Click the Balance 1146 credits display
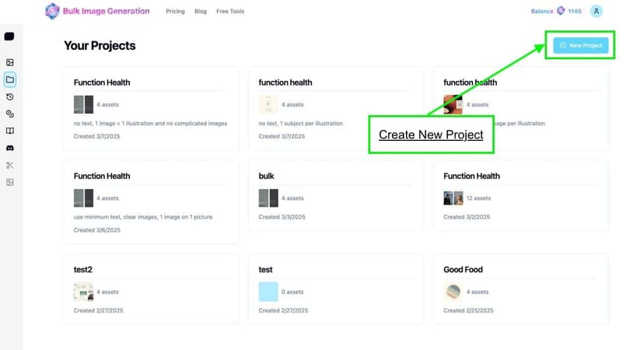Image resolution: width=644 pixels, height=350 pixels. point(556,11)
